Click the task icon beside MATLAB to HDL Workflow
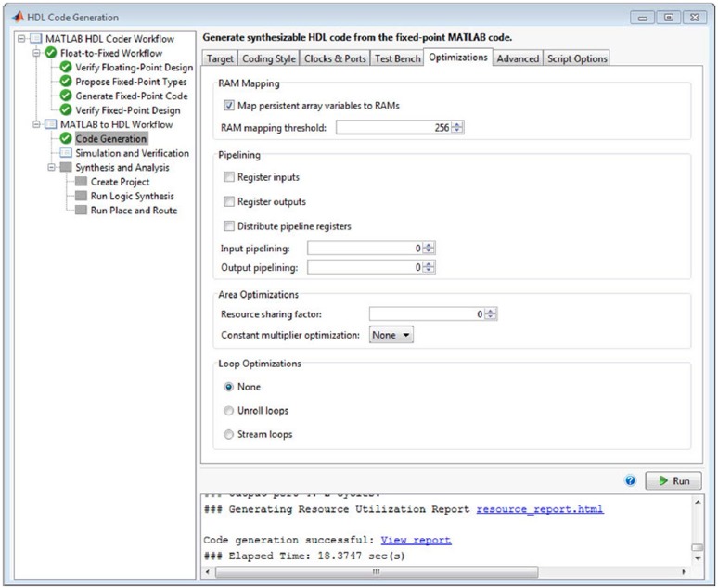The image size is (718, 588). 51,124
